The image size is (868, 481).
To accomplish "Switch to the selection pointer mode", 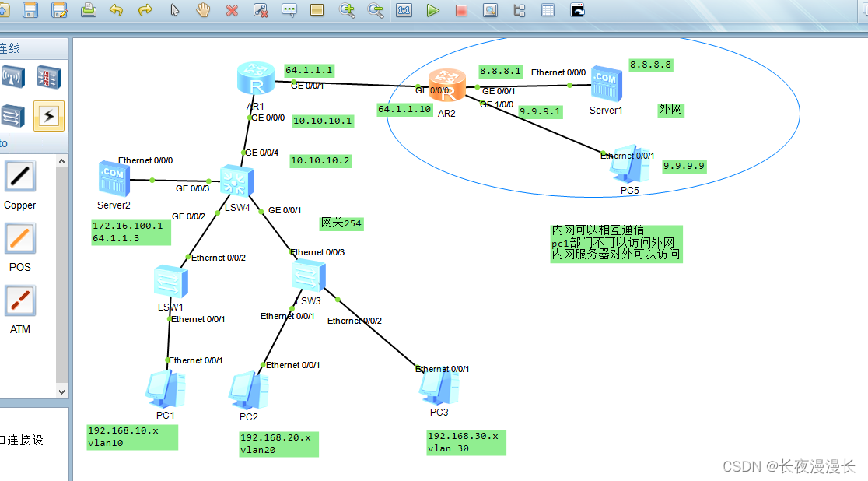I will (173, 10).
